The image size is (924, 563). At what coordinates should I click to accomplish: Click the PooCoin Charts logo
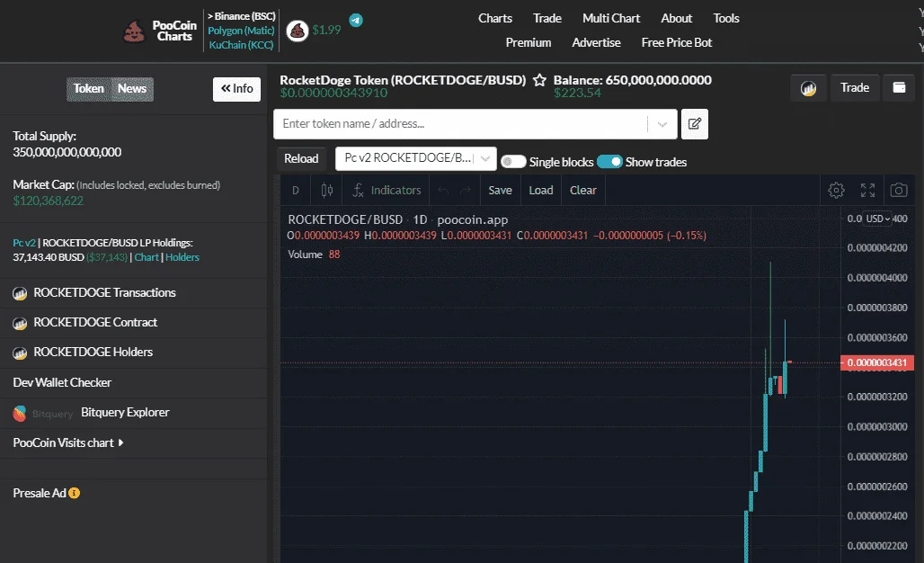click(x=159, y=31)
